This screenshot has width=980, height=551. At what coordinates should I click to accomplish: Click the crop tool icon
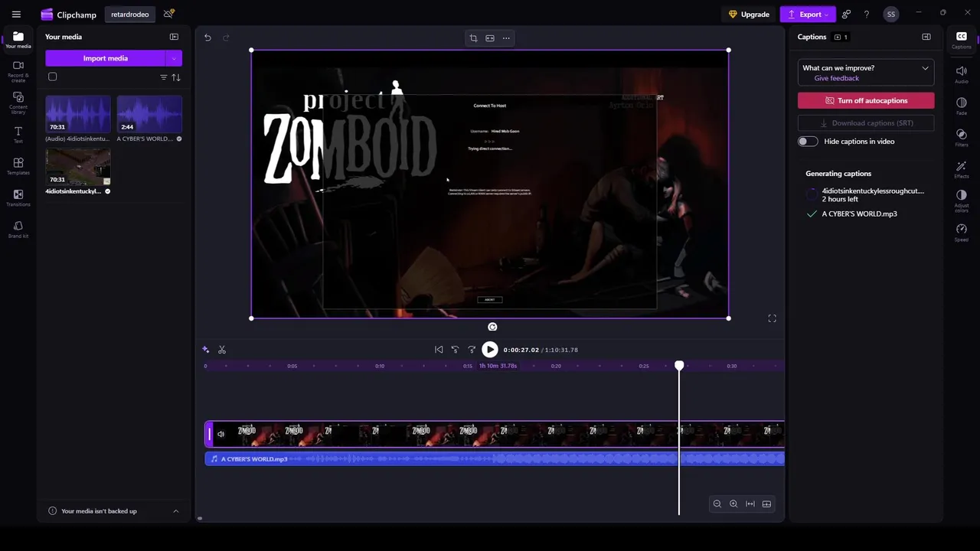(473, 38)
